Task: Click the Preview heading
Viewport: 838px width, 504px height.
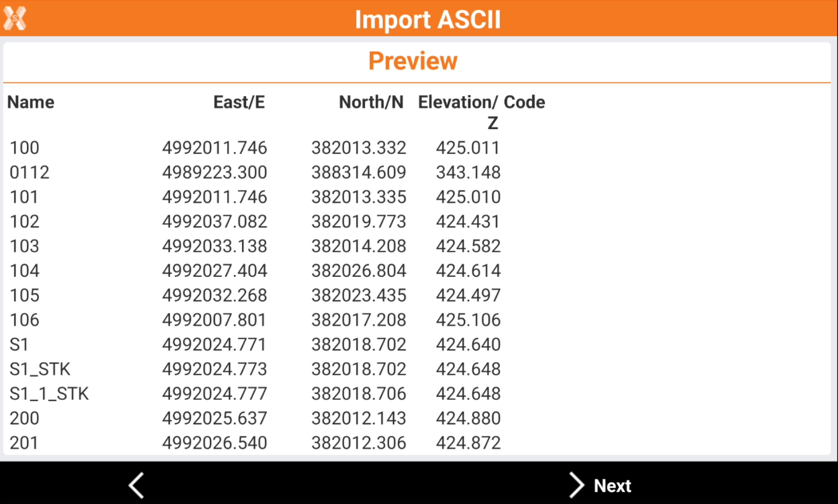Action: pyautogui.click(x=413, y=61)
